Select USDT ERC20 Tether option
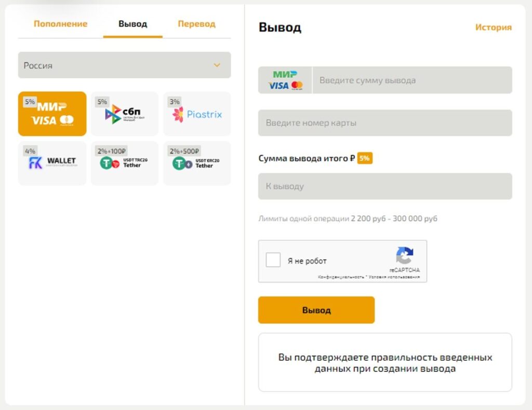Screen dimensions: 532x410 point(197,163)
